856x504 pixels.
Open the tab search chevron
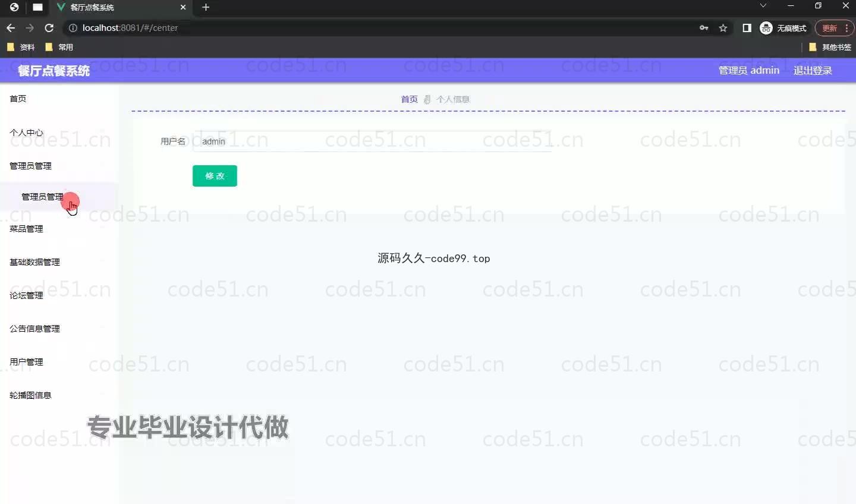point(763,5)
